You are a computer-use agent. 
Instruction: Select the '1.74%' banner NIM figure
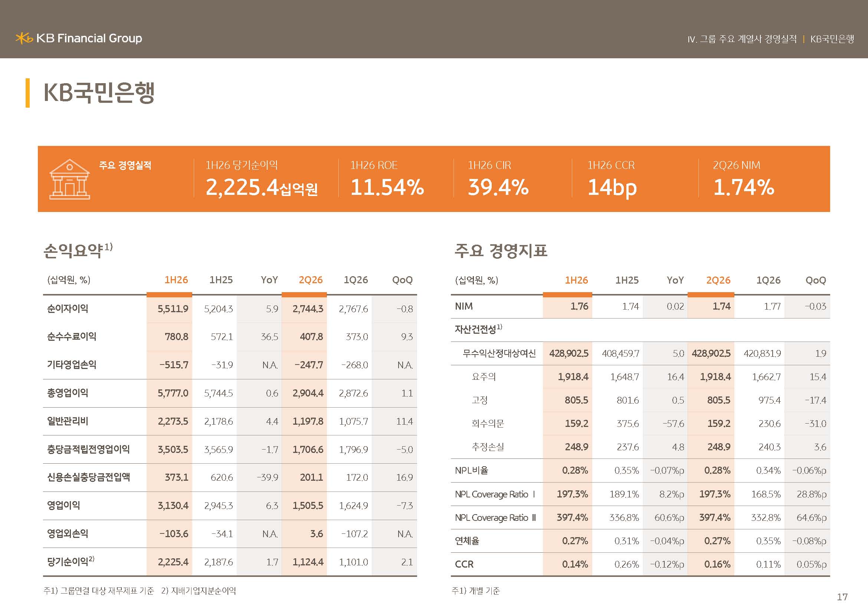pos(744,187)
